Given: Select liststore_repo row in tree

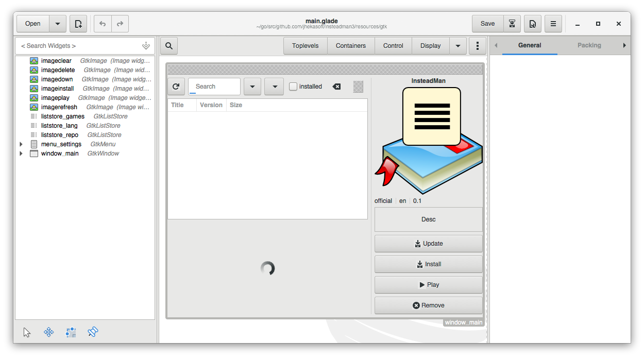Looking at the screenshot, I should (85, 135).
